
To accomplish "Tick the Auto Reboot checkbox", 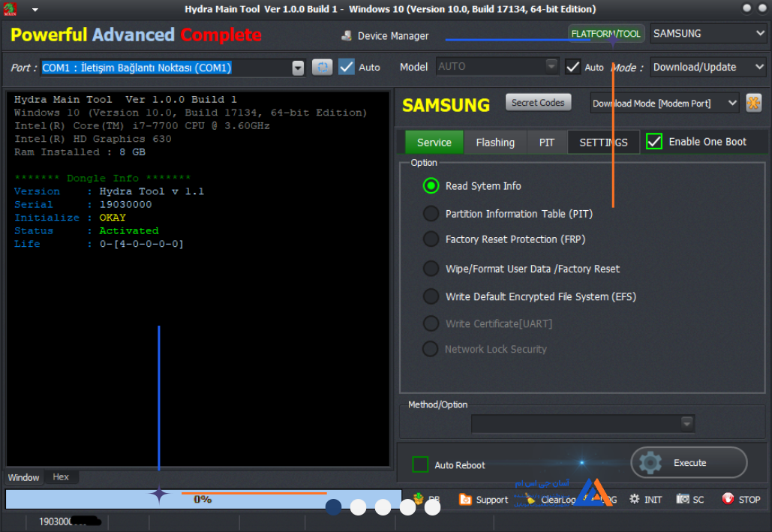I will [x=420, y=464].
